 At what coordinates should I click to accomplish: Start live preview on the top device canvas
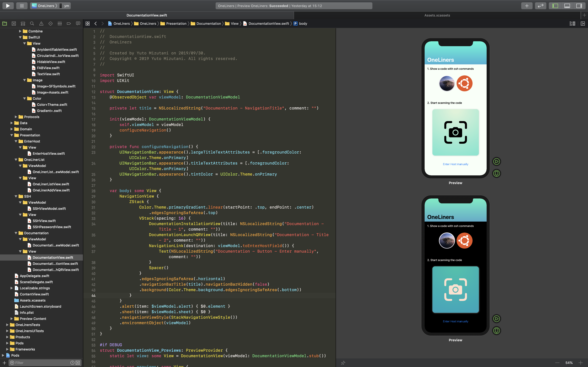pos(497,161)
